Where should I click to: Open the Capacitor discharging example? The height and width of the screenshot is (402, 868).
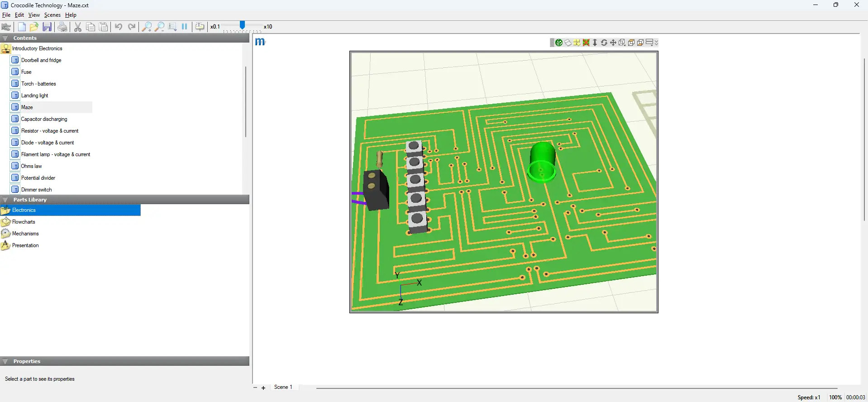pyautogui.click(x=39, y=119)
